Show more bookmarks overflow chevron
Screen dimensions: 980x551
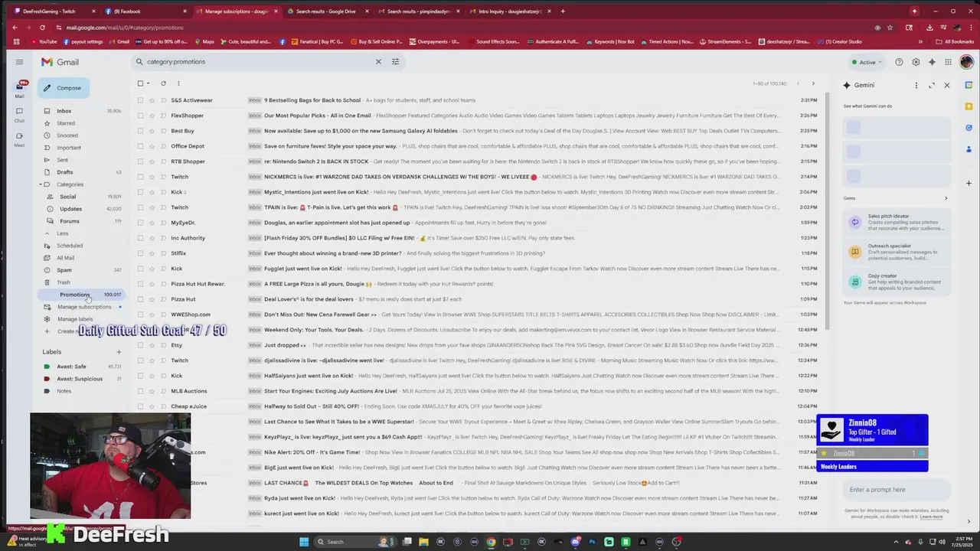pos(919,41)
